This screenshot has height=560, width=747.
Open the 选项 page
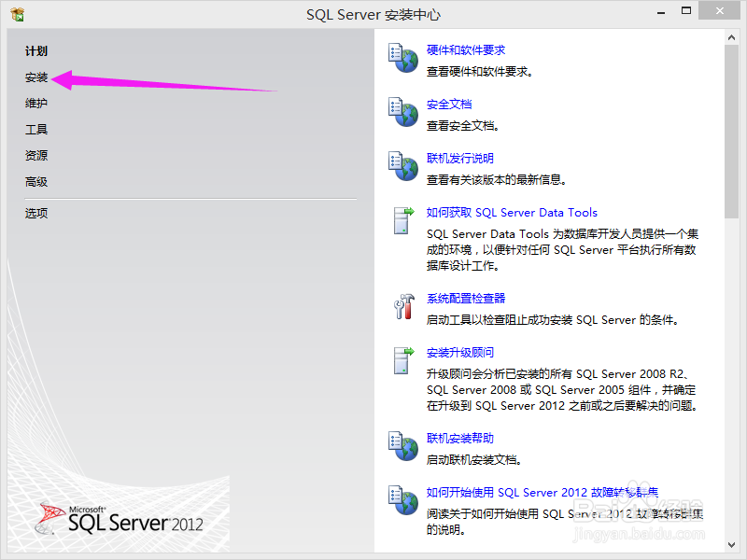[x=36, y=213]
